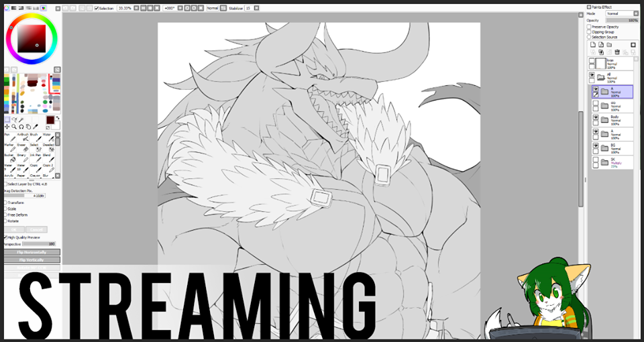The width and height of the screenshot is (644, 342).
Task: Open the color panel options dropdown
Action: pyautogui.click(x=58, y=8)
